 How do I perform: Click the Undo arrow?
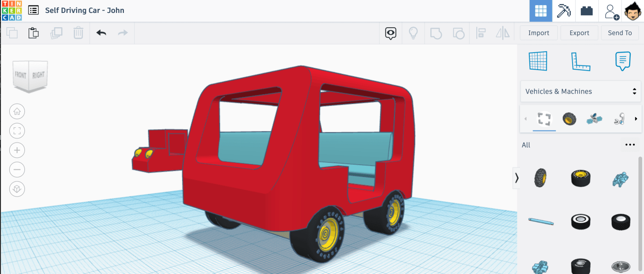tap(101, 33)
